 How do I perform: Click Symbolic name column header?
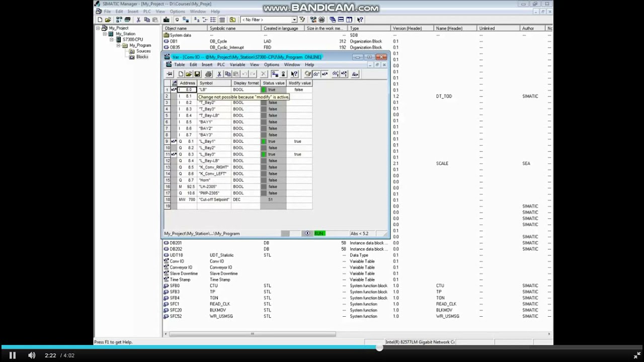click(234, 29)
